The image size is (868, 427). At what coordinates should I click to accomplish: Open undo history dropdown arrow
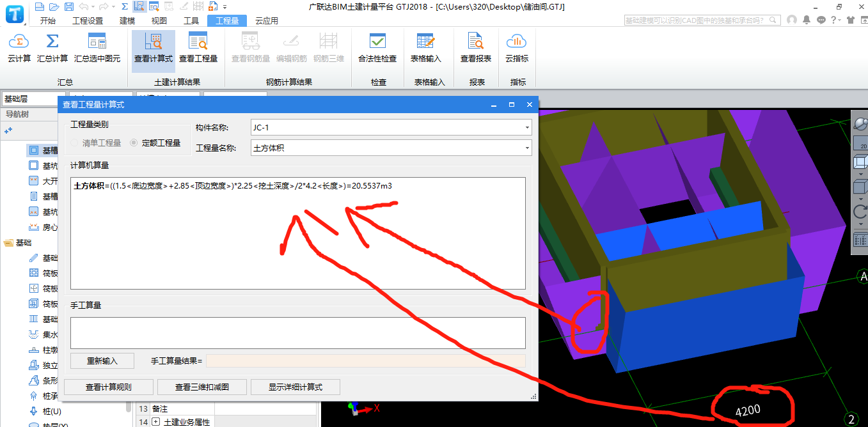click(x=93, y=6)
